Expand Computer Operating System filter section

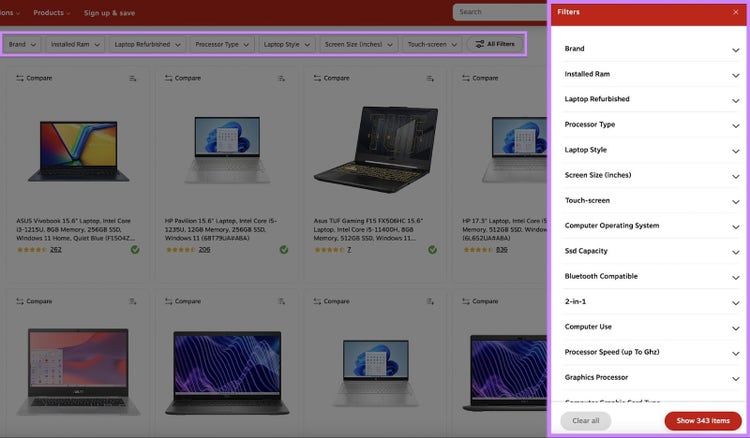click(651, 226)
